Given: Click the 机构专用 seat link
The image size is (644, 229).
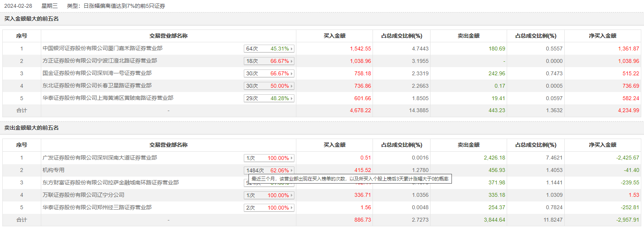Looking at the screenshot, I should tap(53, 170).
